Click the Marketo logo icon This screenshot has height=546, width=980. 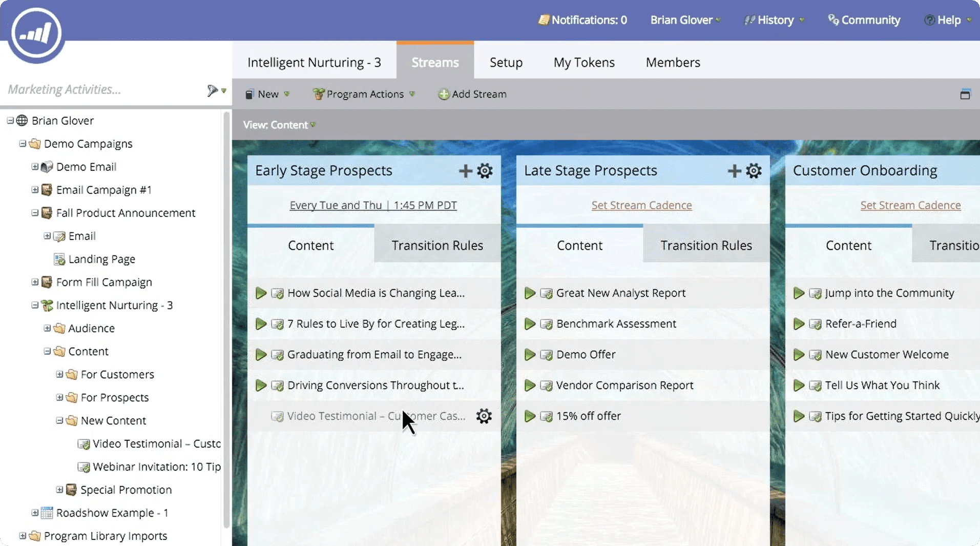pos(36,33)
